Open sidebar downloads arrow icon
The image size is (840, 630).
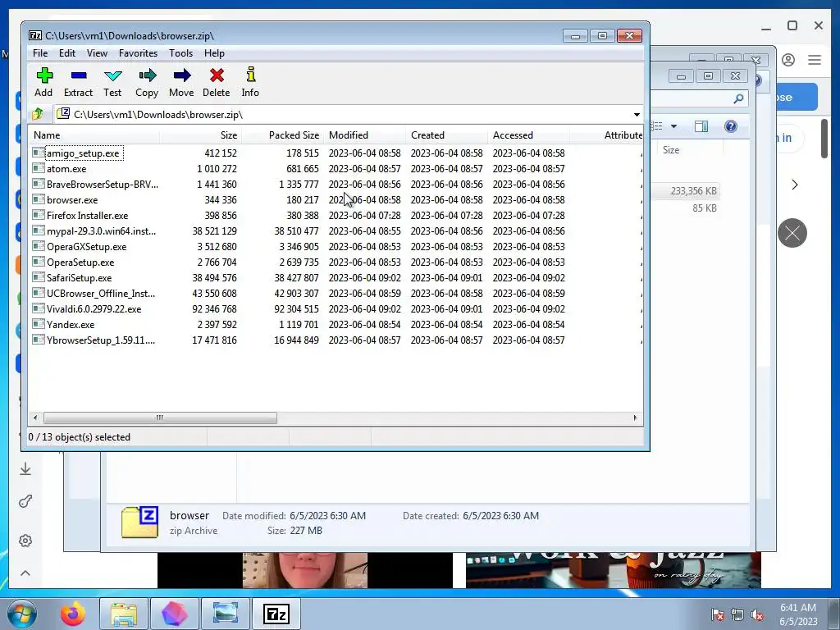(x=25, y=469)
